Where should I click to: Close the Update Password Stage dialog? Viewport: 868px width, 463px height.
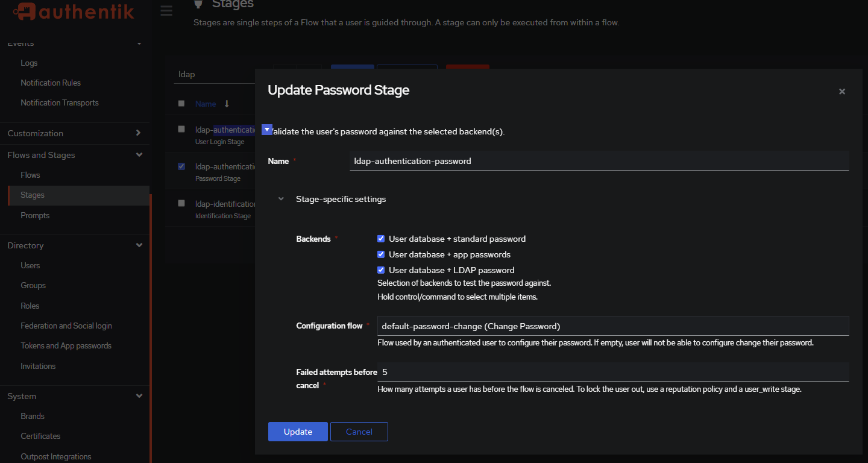841,91
